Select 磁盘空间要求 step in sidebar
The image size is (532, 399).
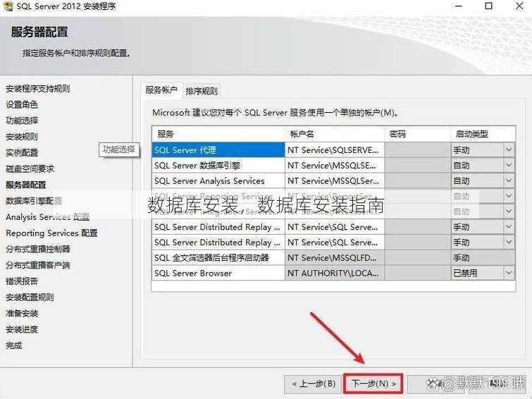click(30, 168)
